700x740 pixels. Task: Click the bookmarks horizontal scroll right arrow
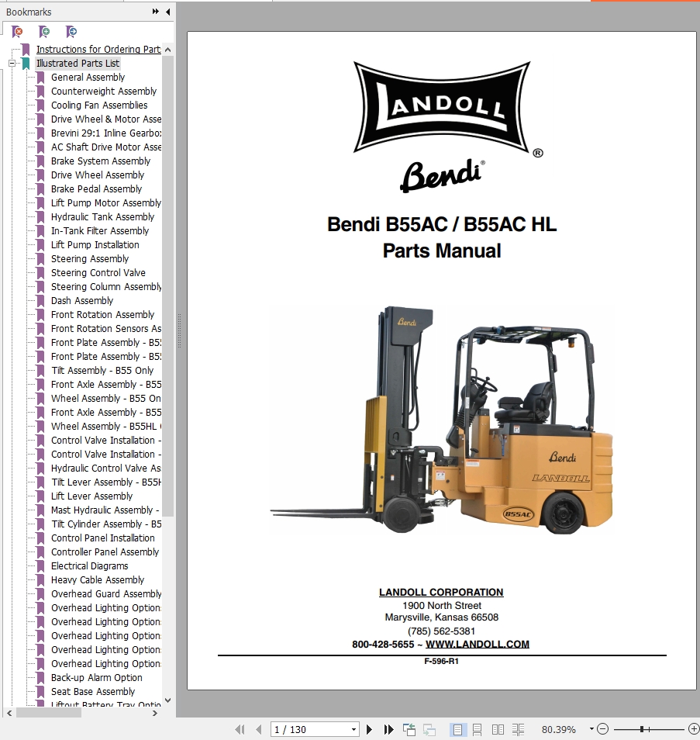point(155,713)
